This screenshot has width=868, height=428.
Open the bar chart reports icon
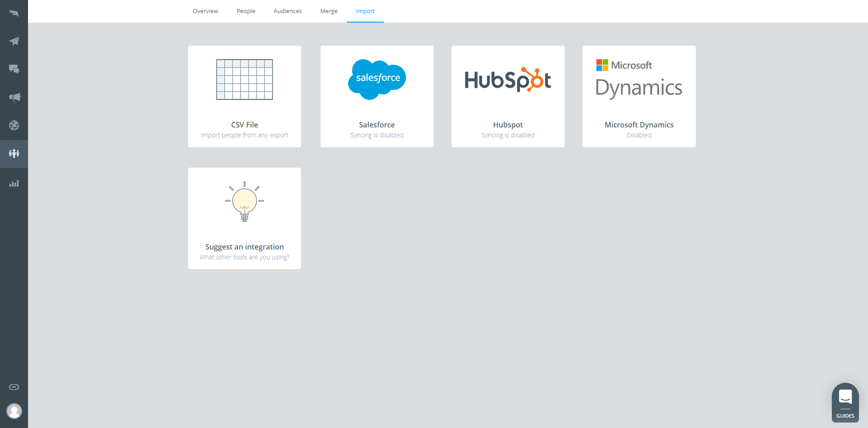tap(14, 183)
